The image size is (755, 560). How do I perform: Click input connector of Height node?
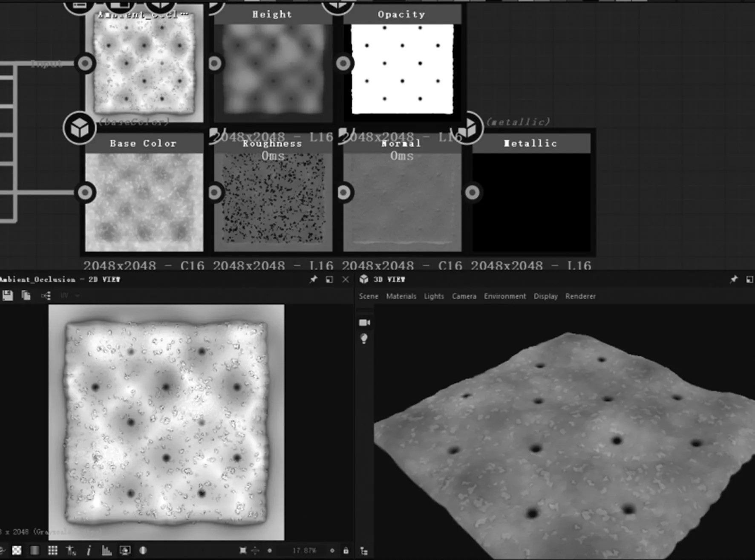tap(215, 64)
